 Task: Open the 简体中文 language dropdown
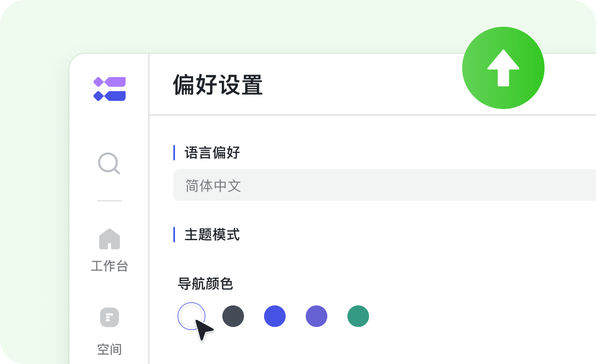click(384, 186)
